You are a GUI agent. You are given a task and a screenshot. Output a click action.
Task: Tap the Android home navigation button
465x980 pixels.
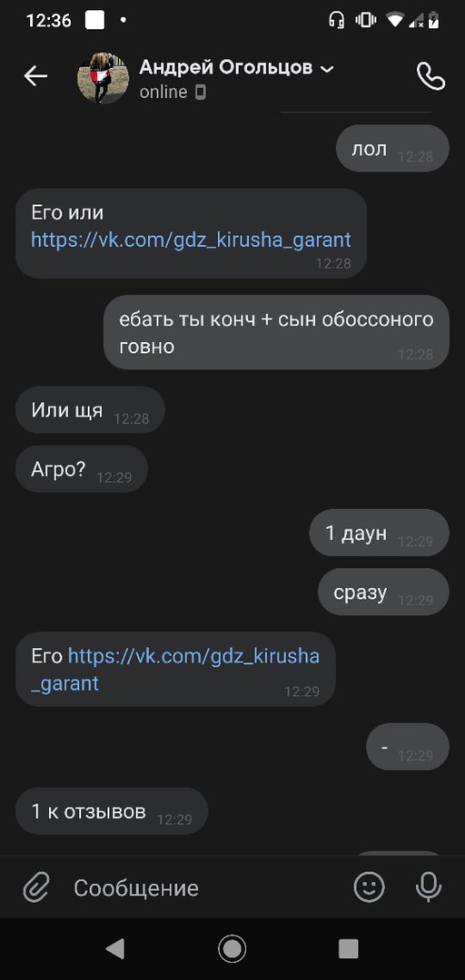232,949
